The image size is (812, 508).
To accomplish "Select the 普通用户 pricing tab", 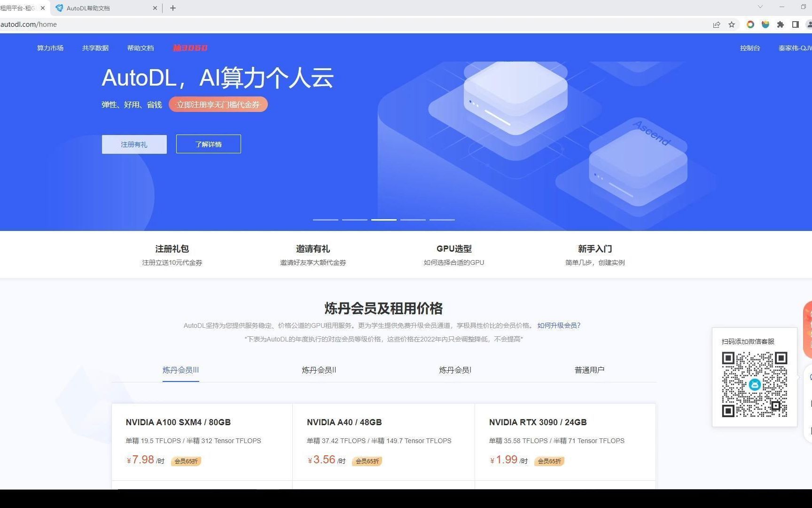I will coord(590,370).
